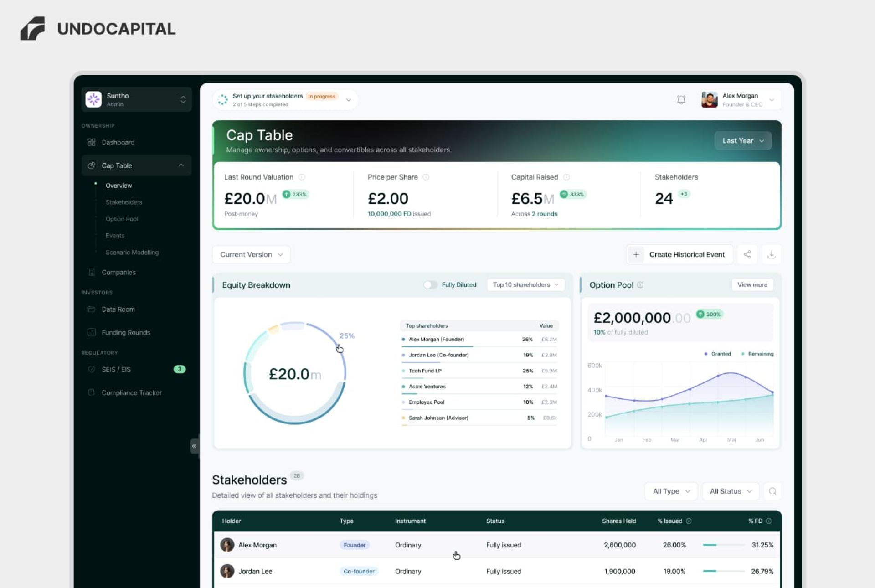Click the +3 stakeholders badge

pyautogui.click(x=684, y=194)
